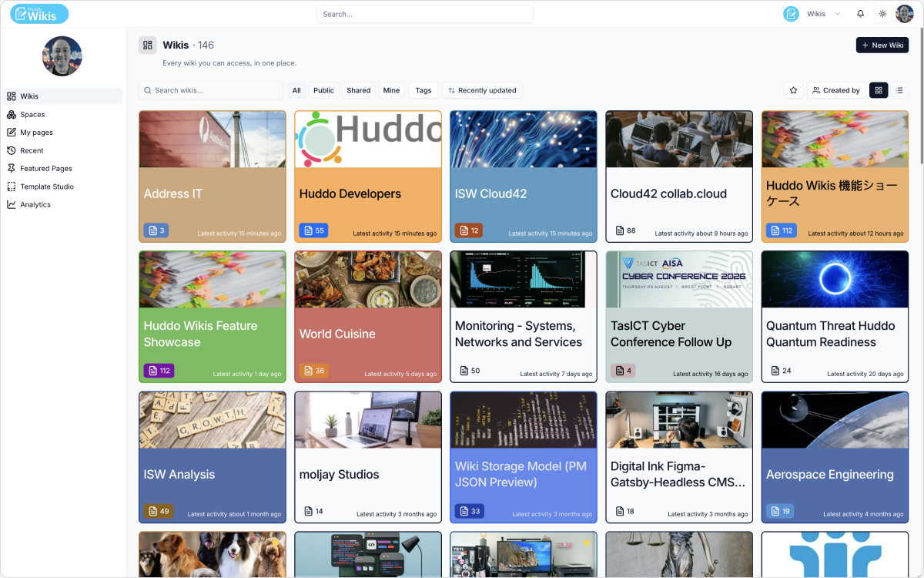The height and width of the screenshot is (578, 924).
Task: Open Analytics in the sidebar
Action: (x=62, y=204)
